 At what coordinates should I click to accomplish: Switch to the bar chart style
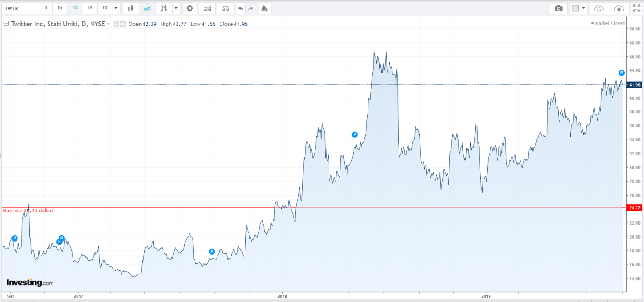click(164, 8)
